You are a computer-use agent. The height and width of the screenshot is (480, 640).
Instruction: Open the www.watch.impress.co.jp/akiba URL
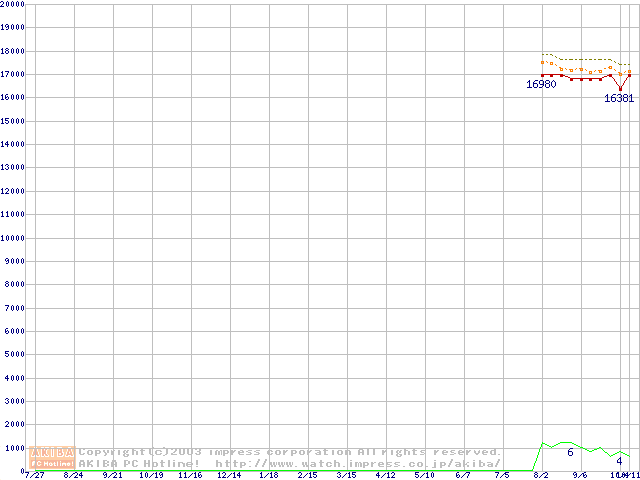coord(357,463)
